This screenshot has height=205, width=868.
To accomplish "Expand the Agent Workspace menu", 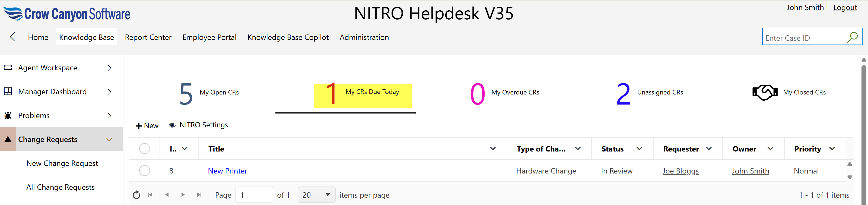I will tap(110, 68).
